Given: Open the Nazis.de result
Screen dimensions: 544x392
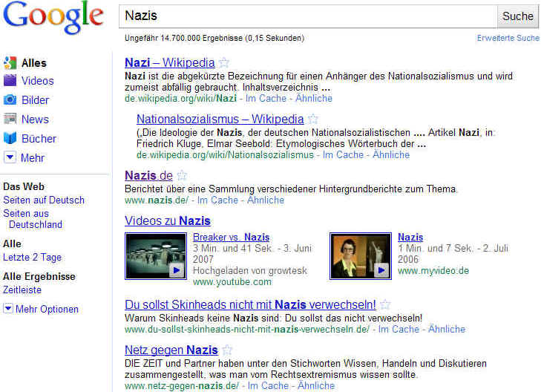Looking at the screenshot, I should [x=148, y=175].
